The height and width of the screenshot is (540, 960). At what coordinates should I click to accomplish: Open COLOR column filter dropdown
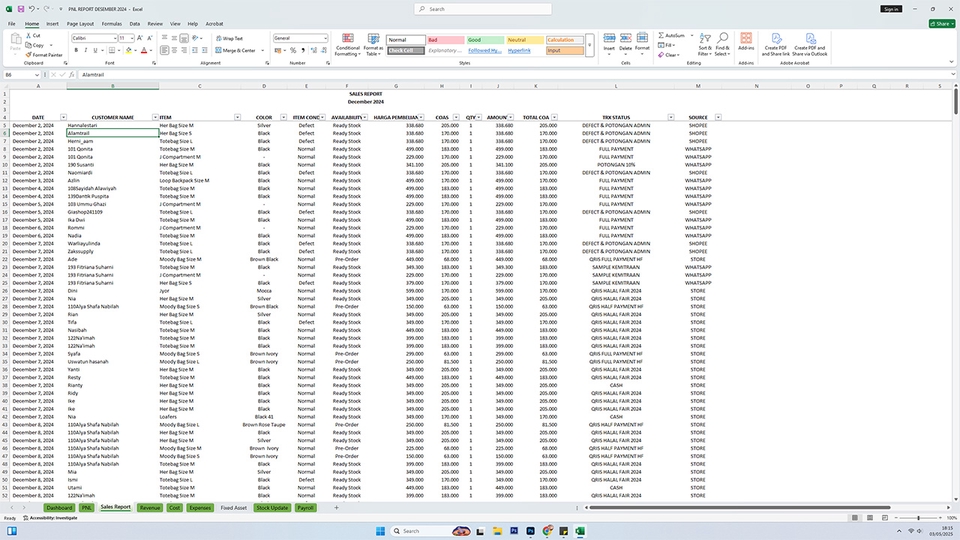coord(283,117)
